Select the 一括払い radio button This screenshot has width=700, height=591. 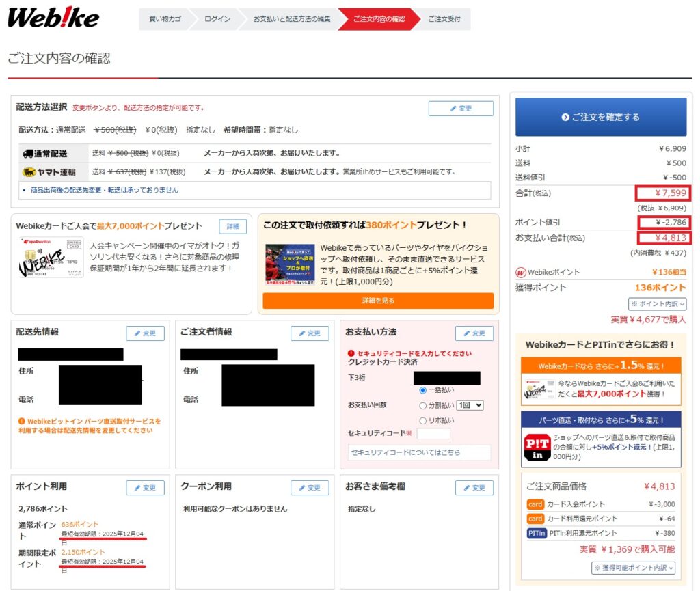(422, 390)
